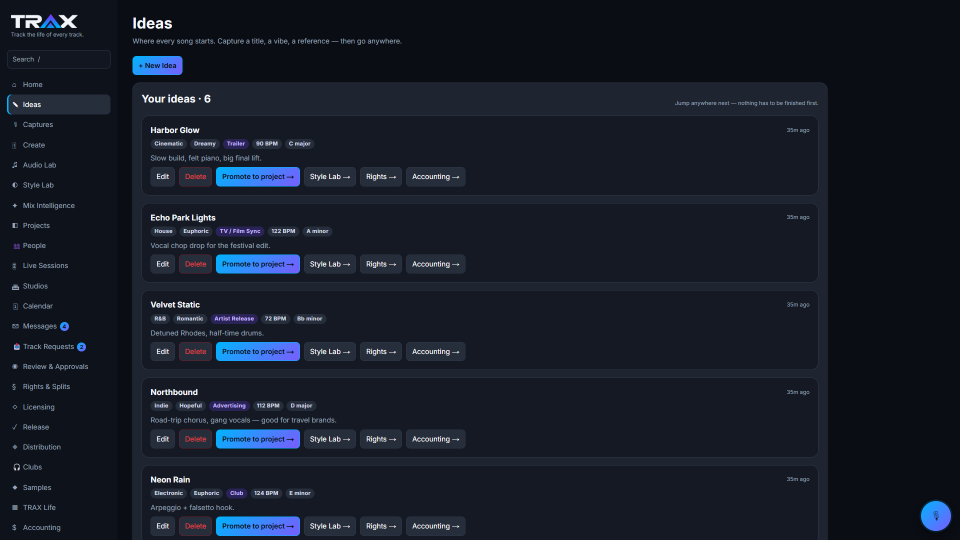Open the Ideas sidebar menu item
960x540 pixels.
pyautogui.click(x=59, y=105)
